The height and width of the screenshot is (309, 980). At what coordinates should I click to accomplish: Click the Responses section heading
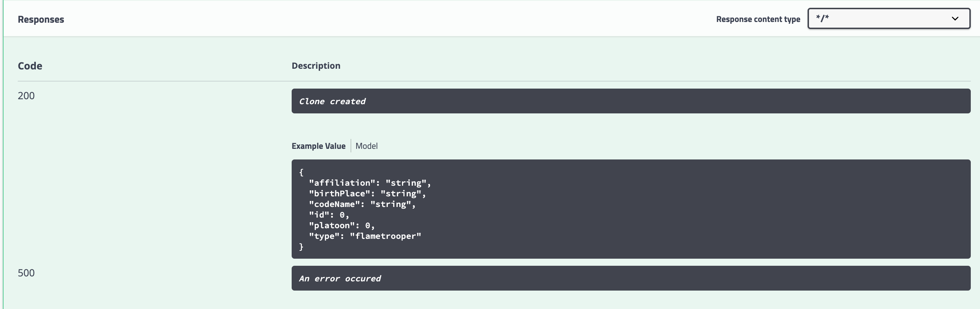[x=41, y=19]
